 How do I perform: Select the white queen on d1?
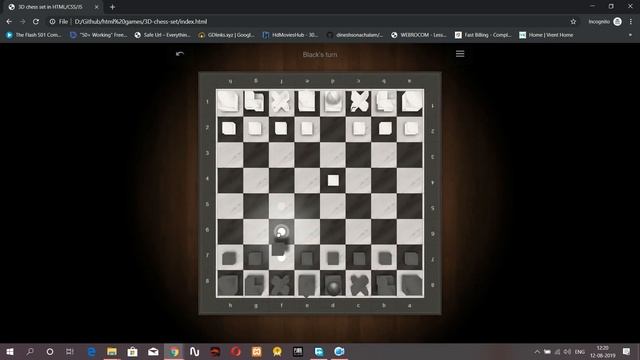pyautogui.click(x=333, y=101)
